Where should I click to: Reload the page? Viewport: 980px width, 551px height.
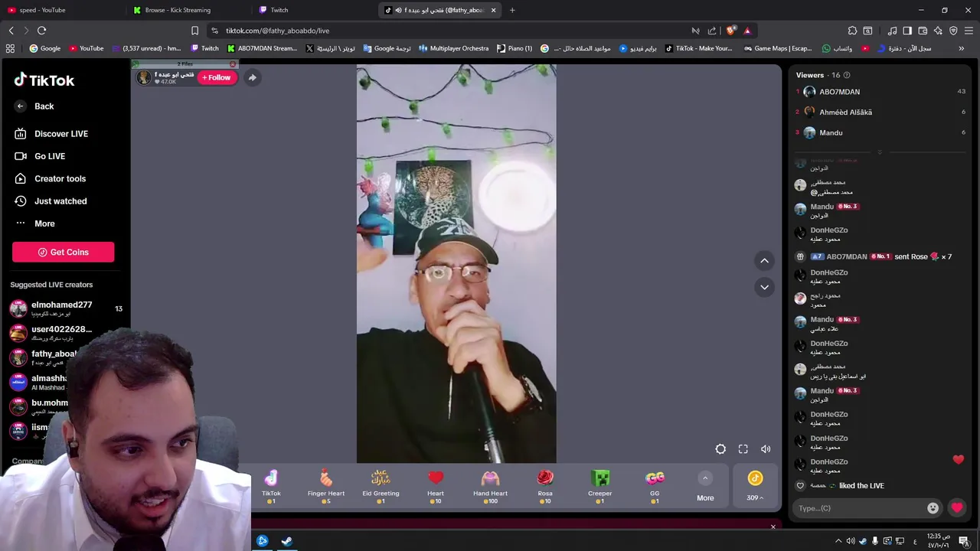(41, 31)
